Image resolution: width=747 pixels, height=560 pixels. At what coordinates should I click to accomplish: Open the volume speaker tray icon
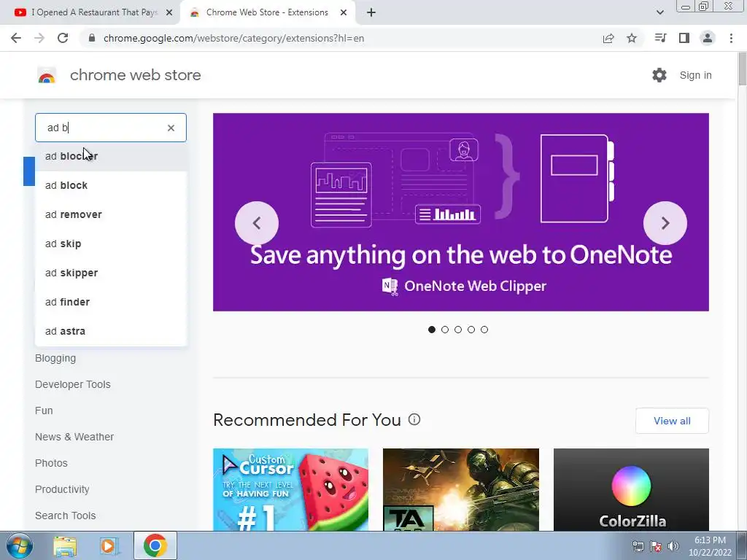[673, 546]
